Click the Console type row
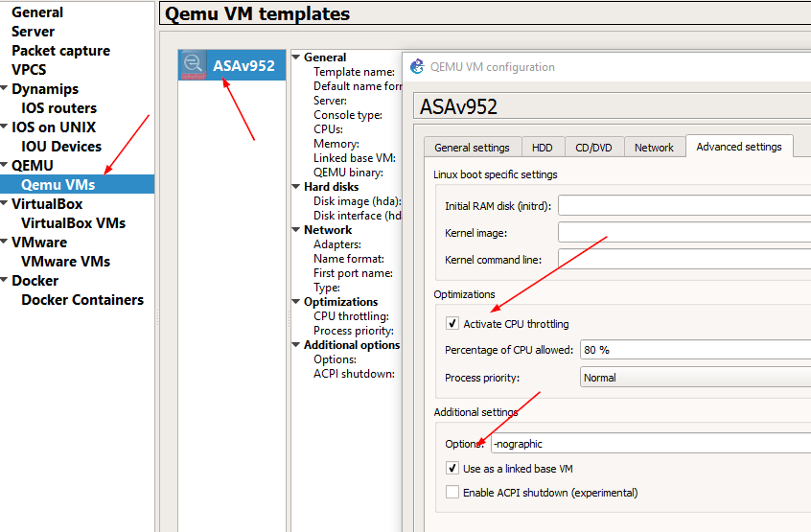811x532 pixels. tap(348, 115)
